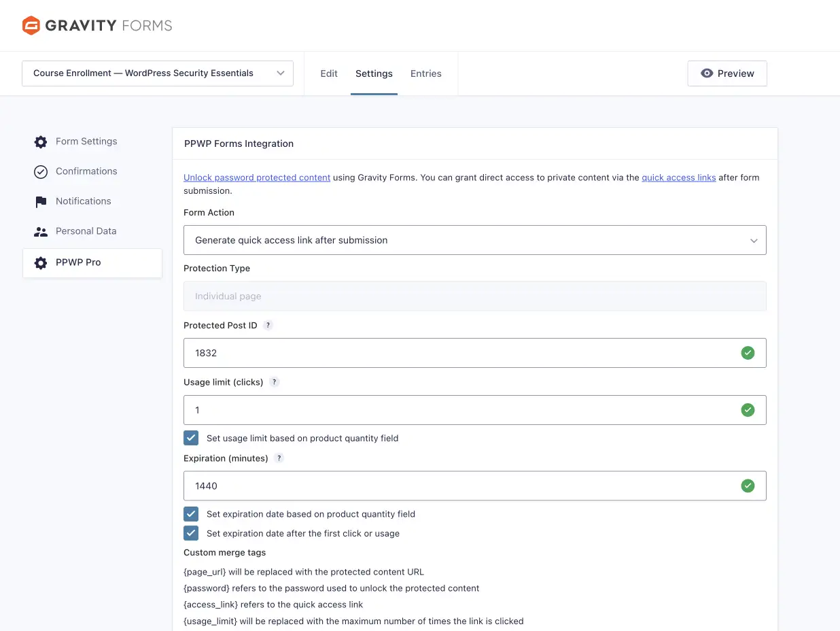Click the Usage limit clicks input field
Screen dimensions: 840x631
(x=475, y=410)
